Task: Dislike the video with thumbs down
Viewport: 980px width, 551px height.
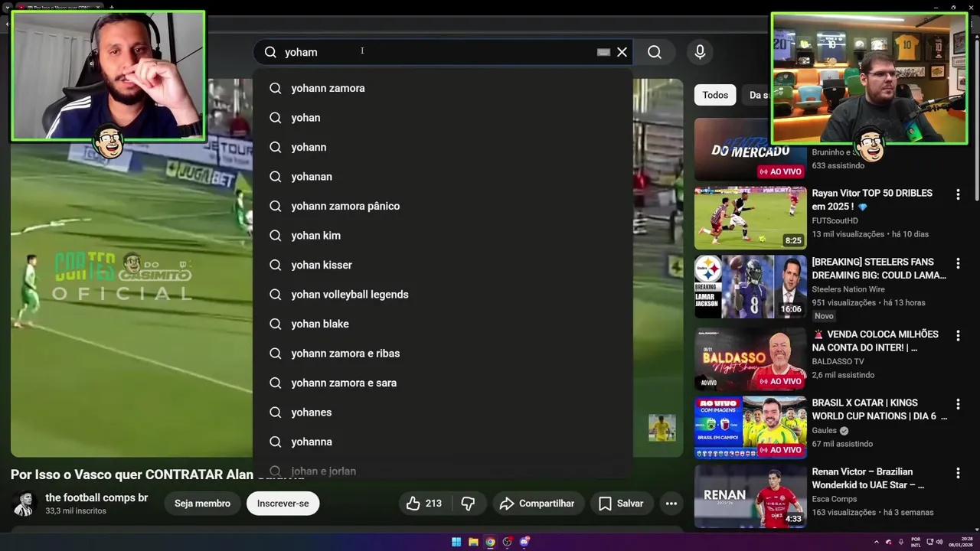Action: (x=469, y=504)
